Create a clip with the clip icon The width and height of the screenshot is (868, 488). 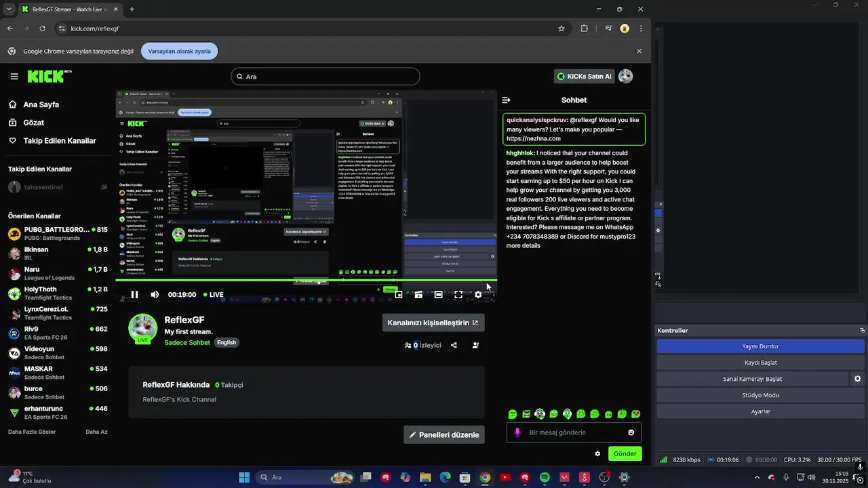pos(418,295)
